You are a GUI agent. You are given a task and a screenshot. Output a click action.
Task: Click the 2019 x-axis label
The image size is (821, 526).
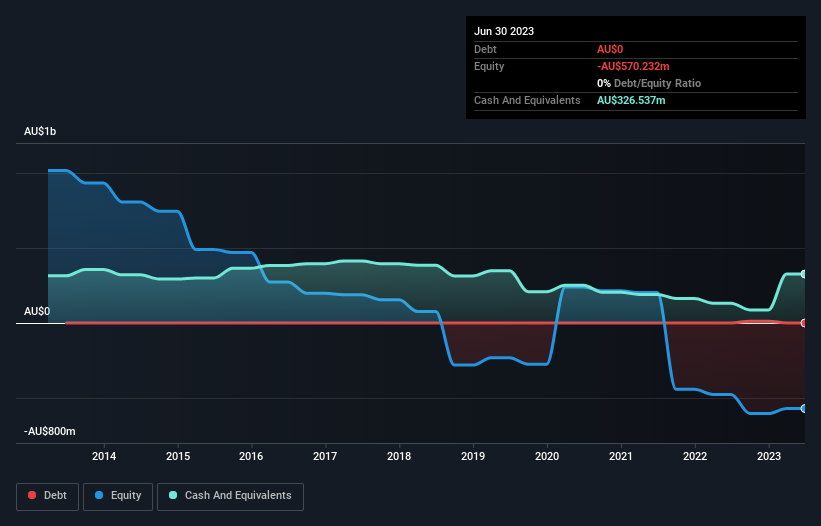click(473, 456)
